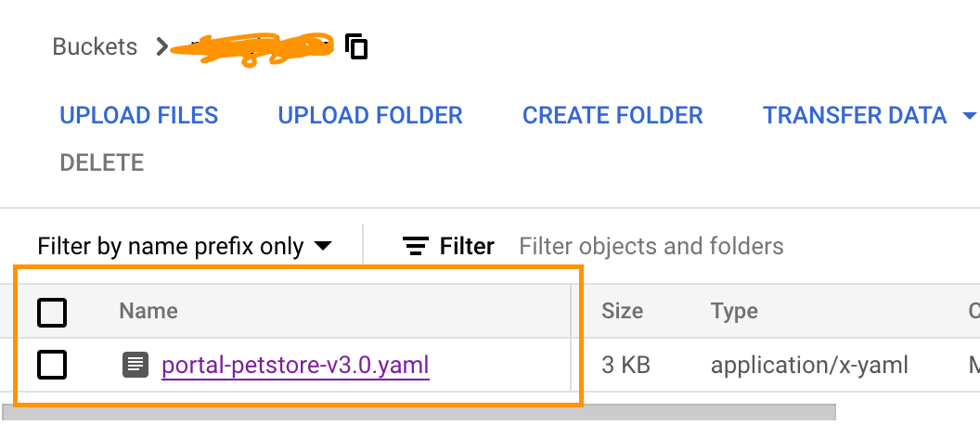This screenshot has width=980, height=438.
Task: Click the Upload Files button
Action: coord(139,116)
